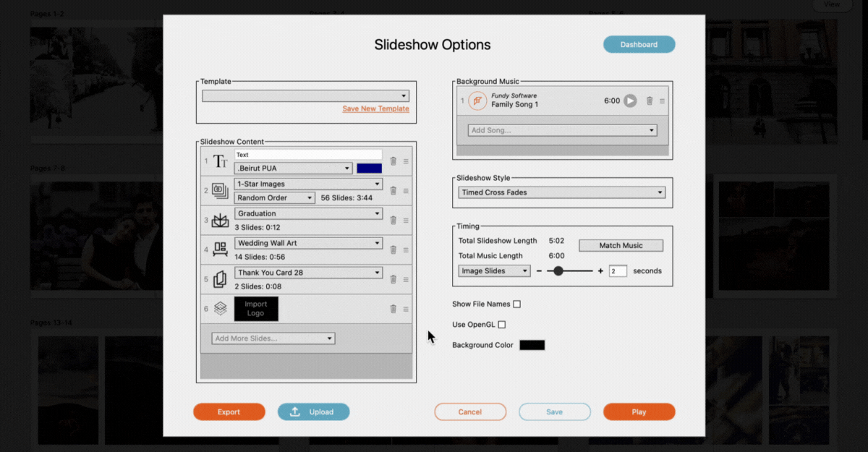Delete the Import Logo row
Viewport: 868px width, 452px height.
click(x=393, y=309)
